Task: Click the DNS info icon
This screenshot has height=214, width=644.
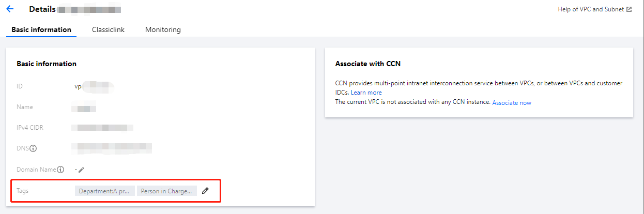Action: pyautogui.click(x=33, y=148)
